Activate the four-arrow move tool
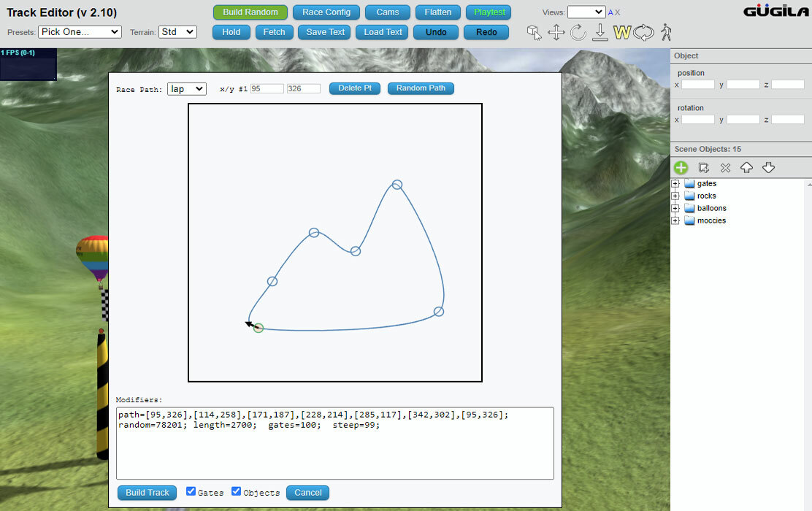Viewport: 812px width, 511px height. click(x=556, y=33)
